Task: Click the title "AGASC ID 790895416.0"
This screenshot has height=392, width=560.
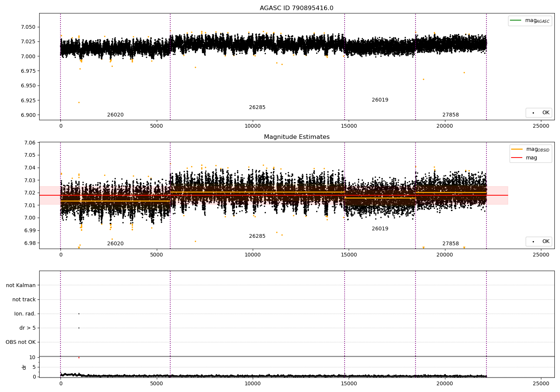Action: click(296, 8)
